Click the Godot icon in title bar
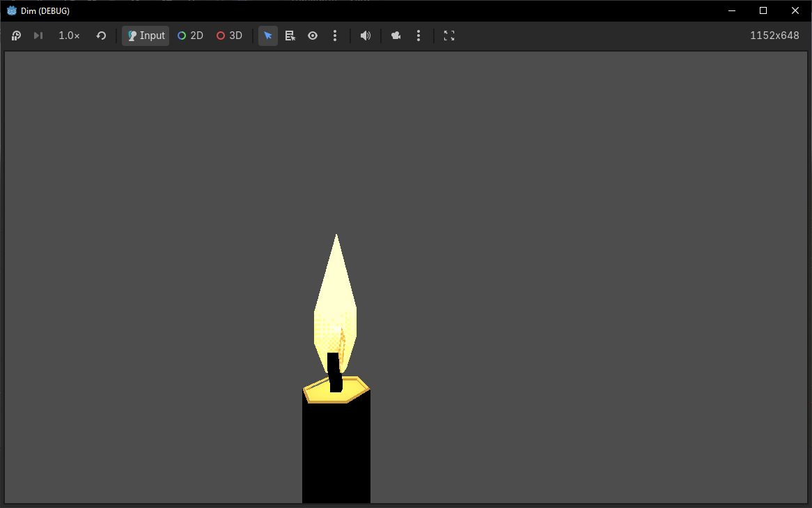Viewport: 812px width, 508px height. click(12, 10)
